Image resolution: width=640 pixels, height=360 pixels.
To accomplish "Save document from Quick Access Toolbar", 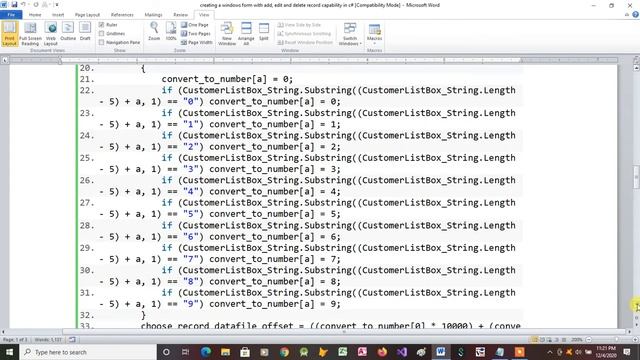I will pos(14,4).
